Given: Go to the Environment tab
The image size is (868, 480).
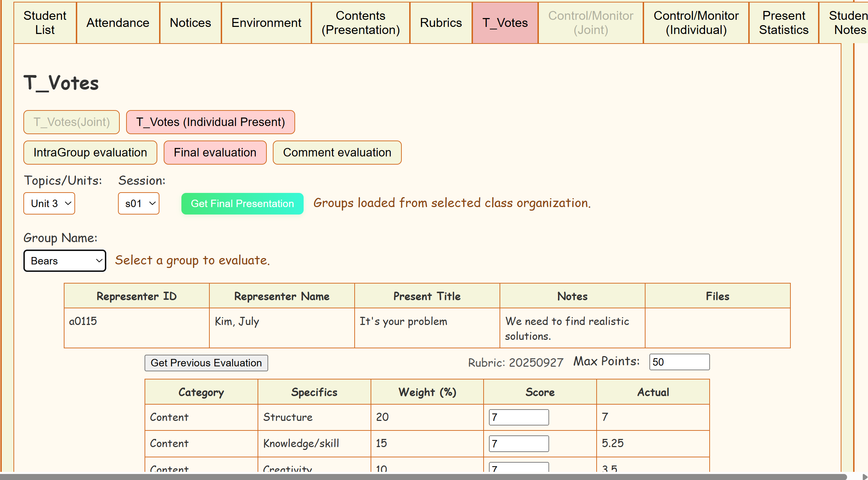Looking at the screenshot, I should coord(266,23).
